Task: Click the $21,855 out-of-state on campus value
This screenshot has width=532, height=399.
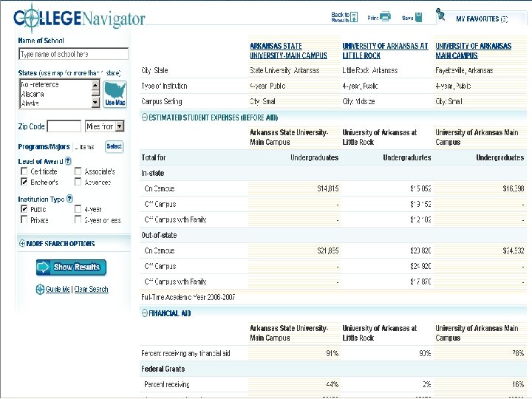Action: click(x=328, y=250)
